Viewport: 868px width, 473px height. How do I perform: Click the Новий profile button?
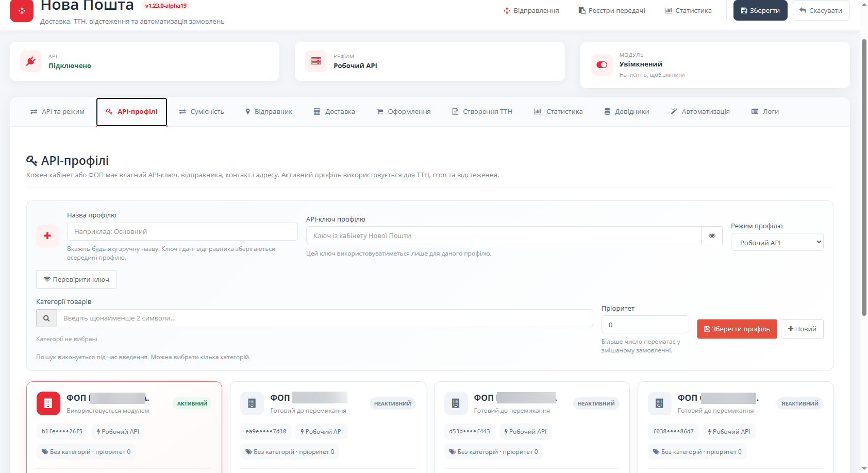click(802, 329)
